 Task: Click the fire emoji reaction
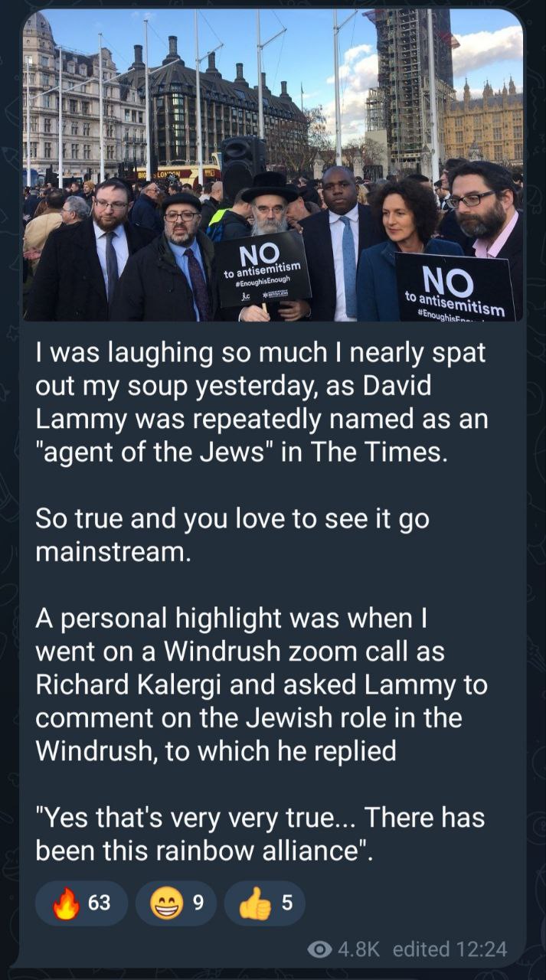pos(67,903)
